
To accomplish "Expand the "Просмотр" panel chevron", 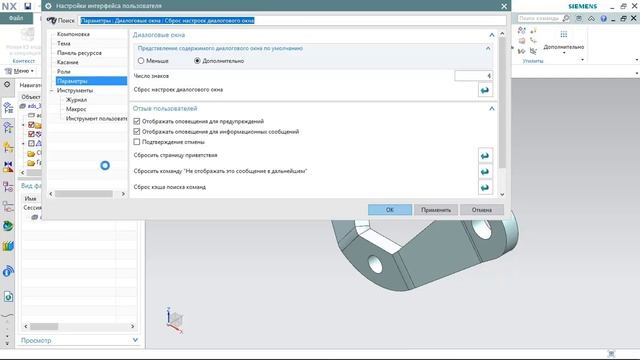I will [135, 340].
